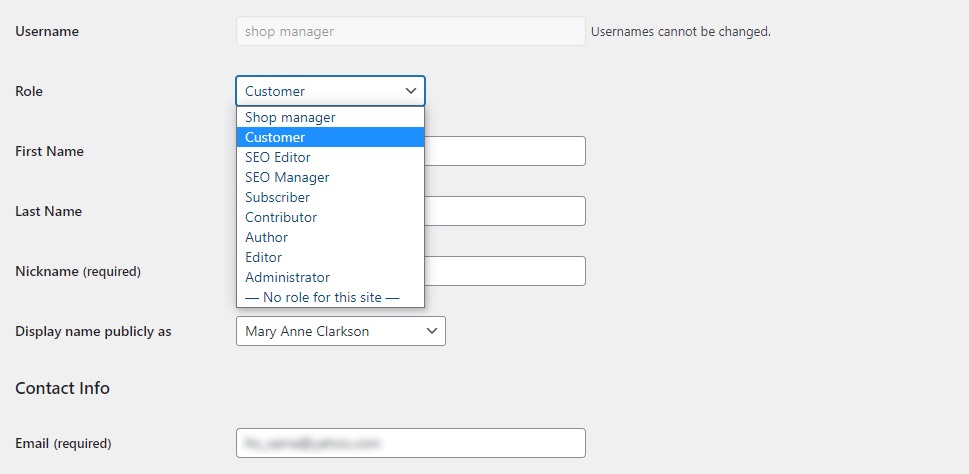Choose the highlighted Customer role option
Screen dimensions: 969x474
tap(330, 137)
